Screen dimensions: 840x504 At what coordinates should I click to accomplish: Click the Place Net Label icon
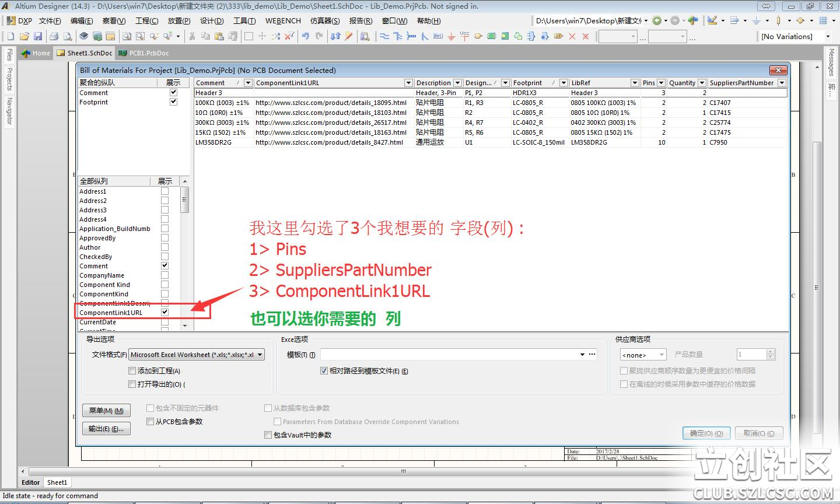pyautogui.click(x=437, y=36)
